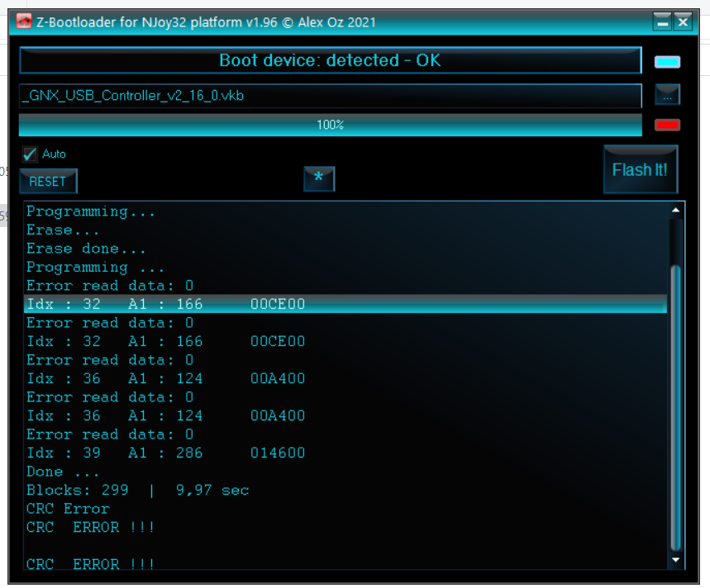The image size is (710, 588).
Task: Select the 'Erase done...' log line
Action: 345,249
